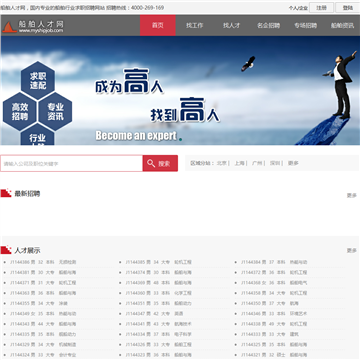Open 更多 beside 最新招聘
Screen dimensions: 360x360
coord(352,195)
